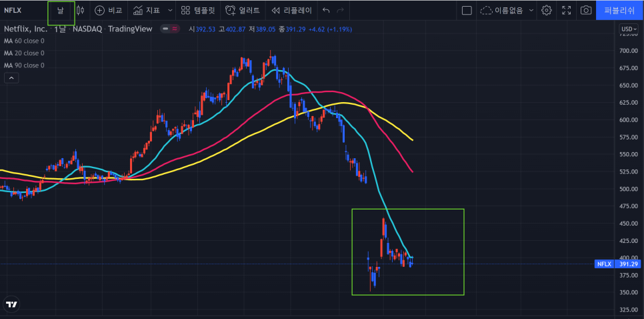Redo the last chart action
This screenshot has height=319, width=644.
(340, 11)
